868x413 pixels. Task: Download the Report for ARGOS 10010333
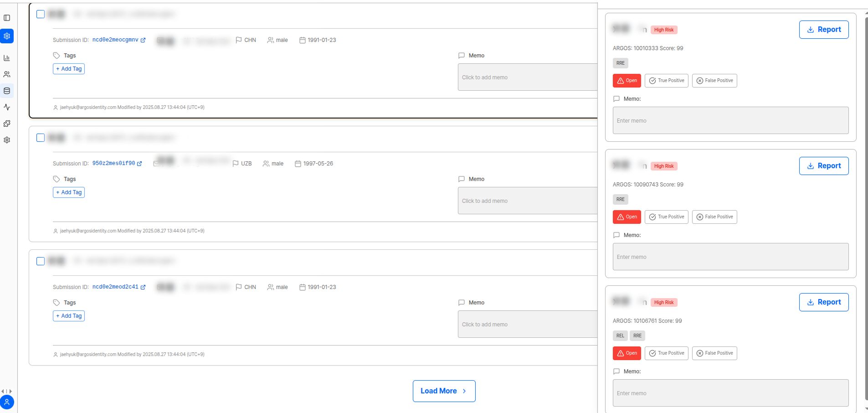pos(824,29)
